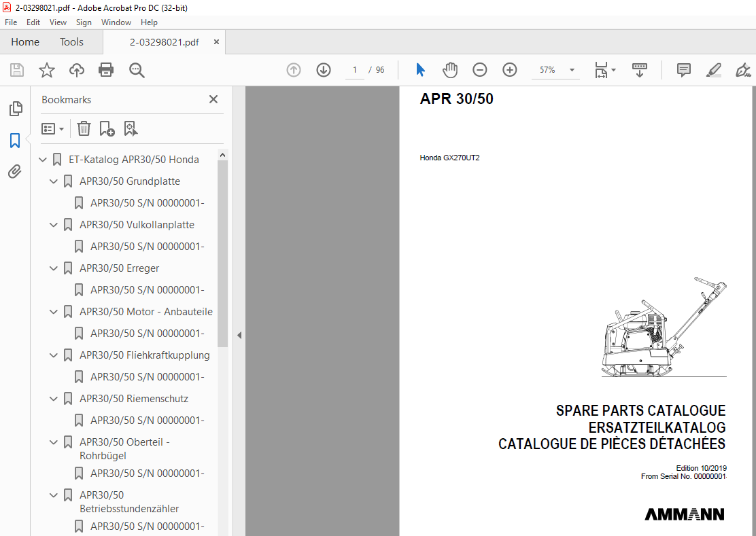Select S/N 00000001- under Grundplatte

tap(148, 203)
